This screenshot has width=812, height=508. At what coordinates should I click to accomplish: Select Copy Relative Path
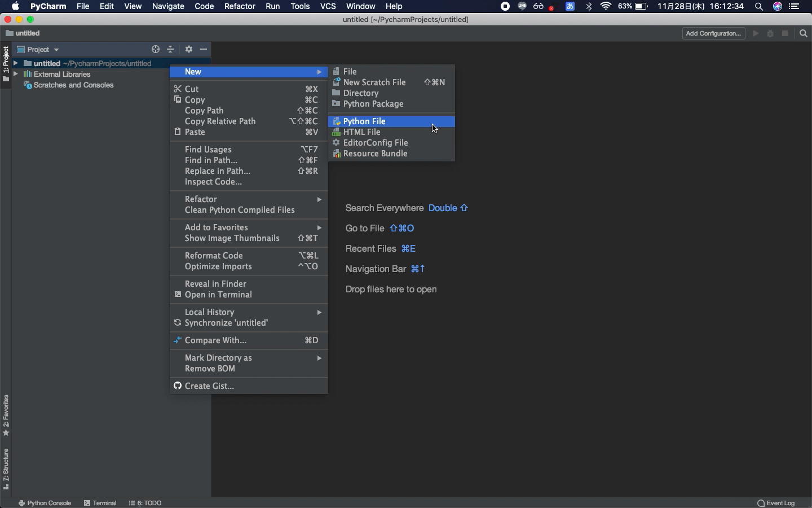tap(249, 121)
